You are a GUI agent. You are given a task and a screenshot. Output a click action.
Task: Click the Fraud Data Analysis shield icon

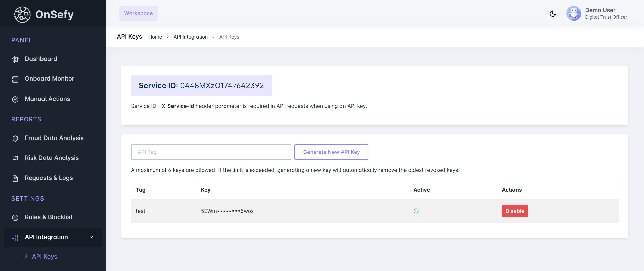point(15,139)
